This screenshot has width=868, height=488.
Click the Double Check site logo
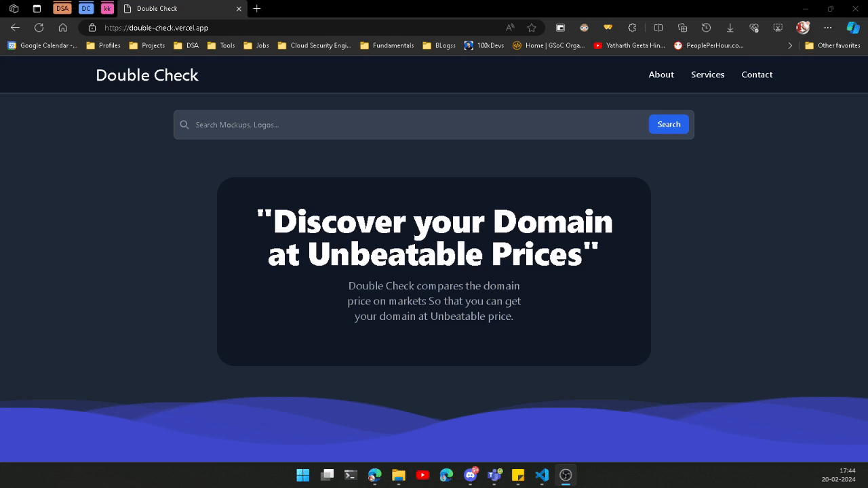(147, 75)
